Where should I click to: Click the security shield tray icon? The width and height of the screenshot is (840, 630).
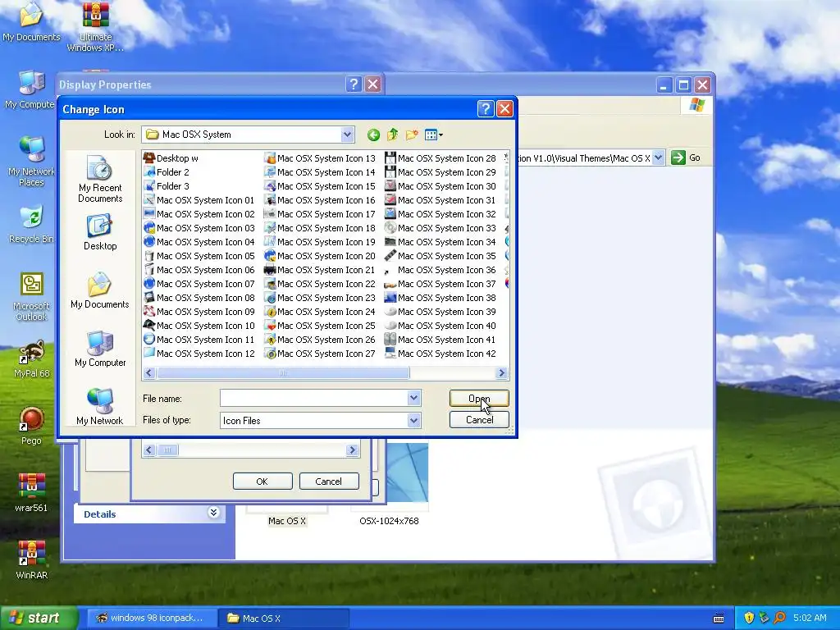click(x=749, y=618)
